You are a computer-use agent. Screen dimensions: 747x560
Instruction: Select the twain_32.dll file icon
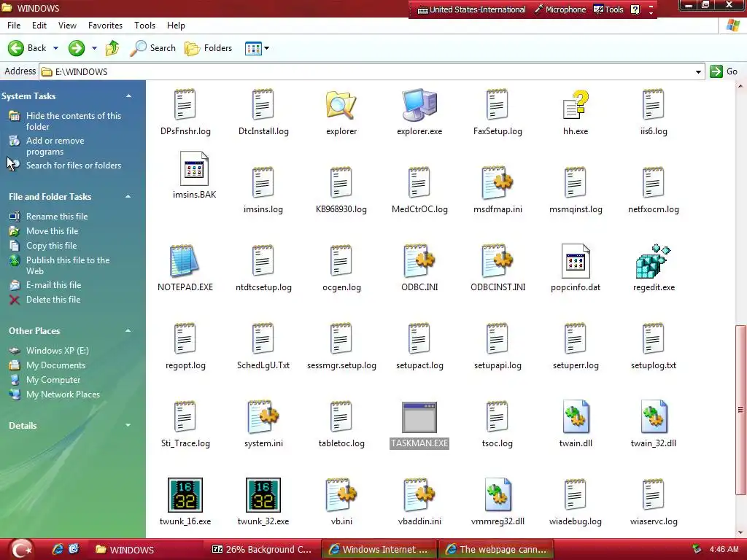click(x=654, y=417)
